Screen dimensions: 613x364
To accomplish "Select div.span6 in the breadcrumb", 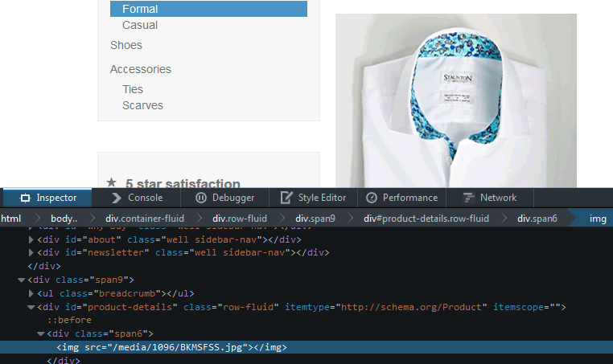I will point(537,219).
